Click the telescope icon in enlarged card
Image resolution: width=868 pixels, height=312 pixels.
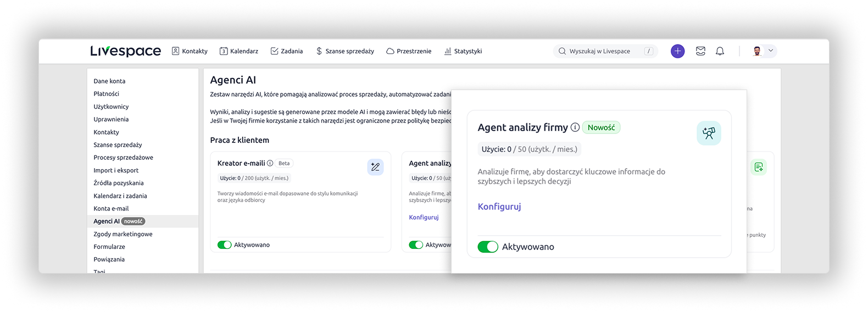click(709, 133)
